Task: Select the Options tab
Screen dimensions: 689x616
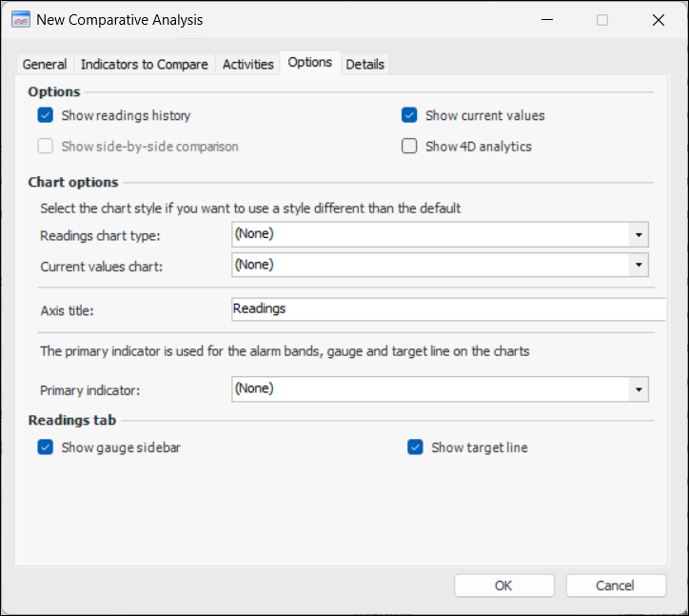Action: (310, 63)
